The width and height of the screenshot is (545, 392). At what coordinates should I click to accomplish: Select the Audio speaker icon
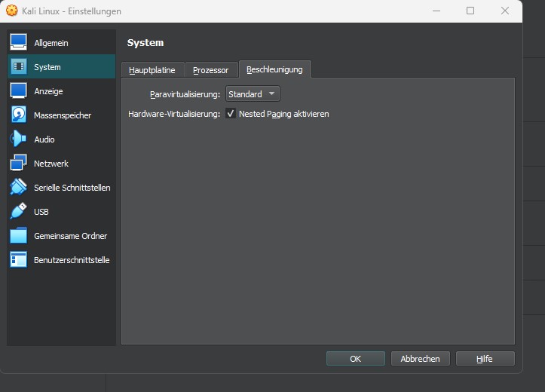point(18,139)
